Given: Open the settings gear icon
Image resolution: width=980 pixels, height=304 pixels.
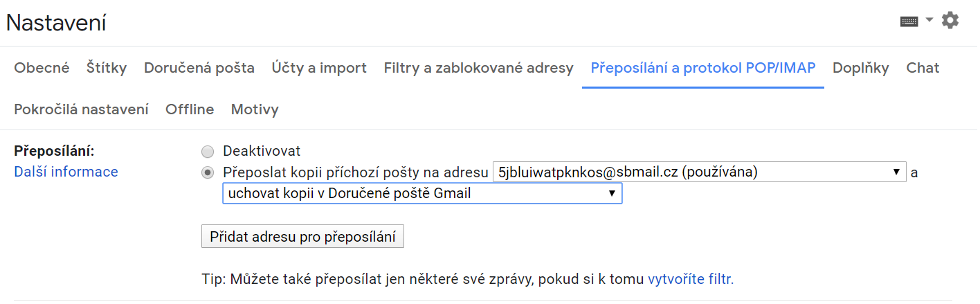Looking at the screenshot, I should pos(950,21).
